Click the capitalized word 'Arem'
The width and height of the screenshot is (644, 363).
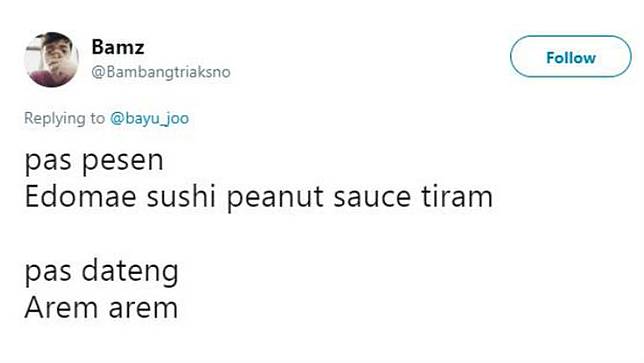click(62, 308)
